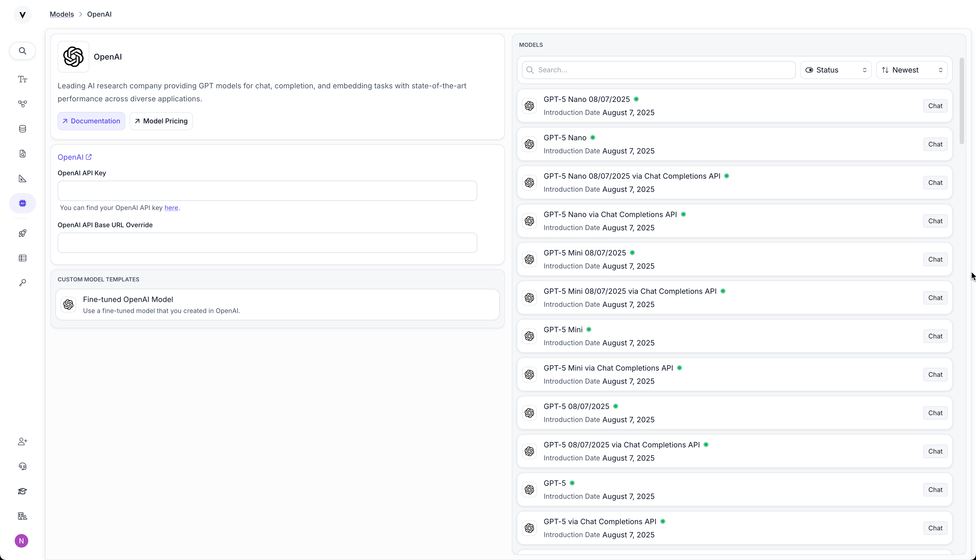
Task: Follow the blue OpenAI provider link
Action: [x=74, y=157]
